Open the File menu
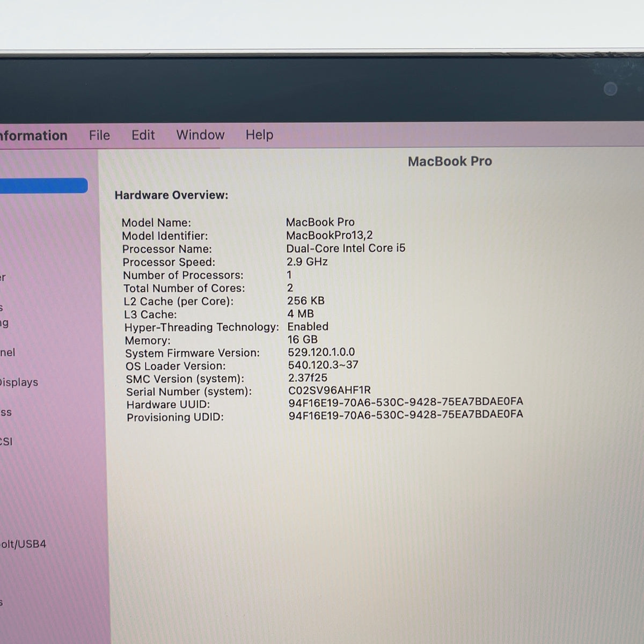The width and height of the screenshot is (644, 644). pyautogui.click(x=99, y=135)
